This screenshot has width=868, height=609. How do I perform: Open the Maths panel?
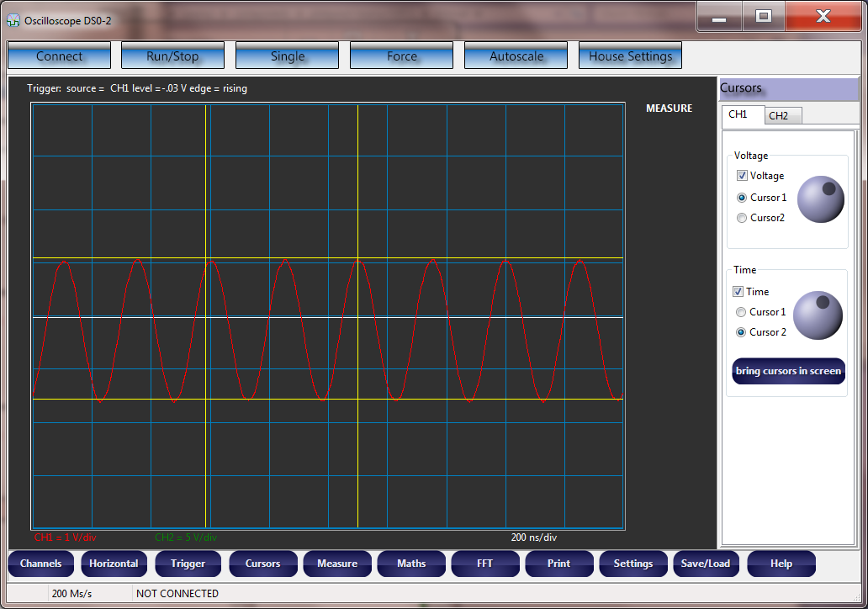pyautogui.click(x=411, y=564)
